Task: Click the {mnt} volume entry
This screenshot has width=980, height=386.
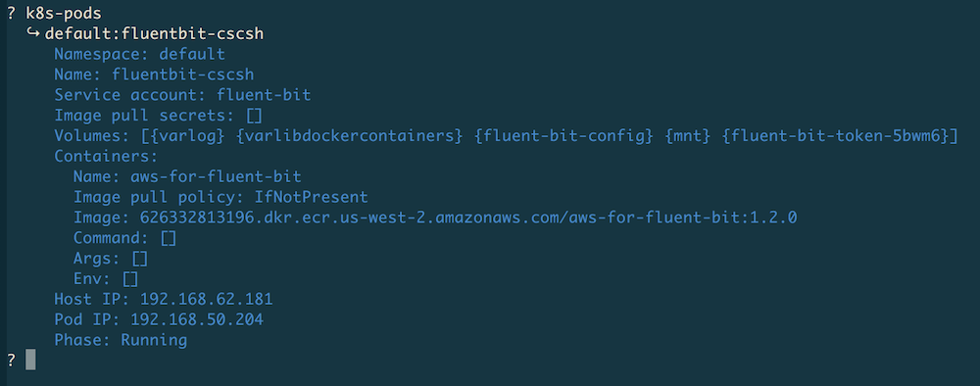Action: [687, 135]
